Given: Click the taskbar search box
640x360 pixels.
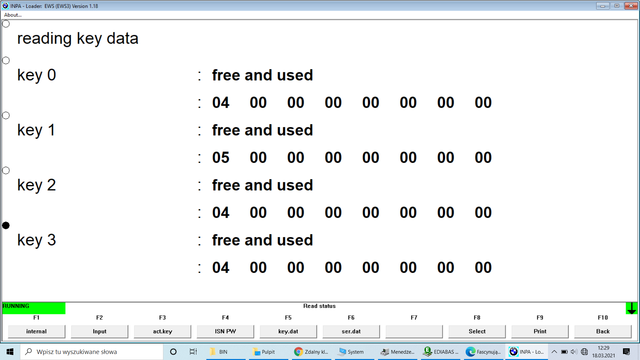Looking at the screenshot, I should (x=92, y=351).
